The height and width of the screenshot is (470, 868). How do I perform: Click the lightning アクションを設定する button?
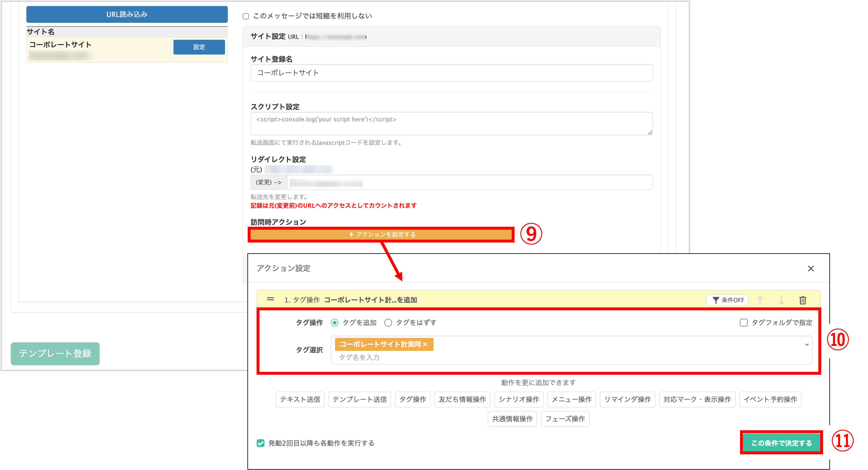[x=381, y=235]
